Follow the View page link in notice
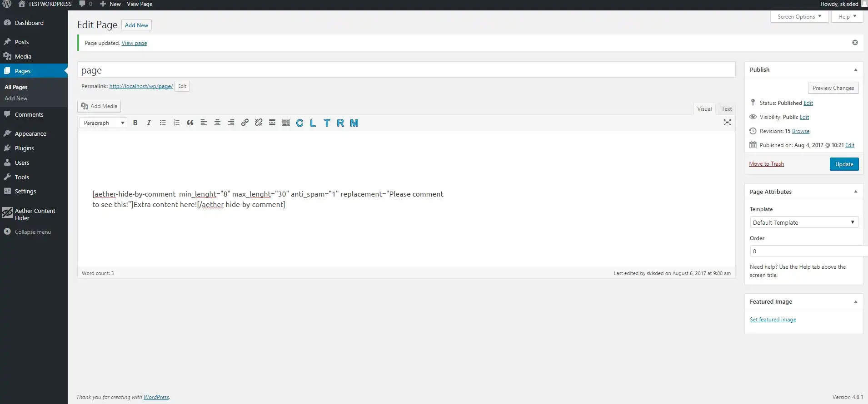The image size is (868, 404). [134, 43]
